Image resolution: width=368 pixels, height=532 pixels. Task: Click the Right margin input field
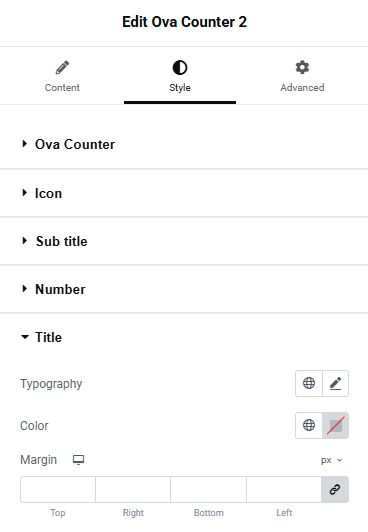pyautogui.click(x=133, y=489)
